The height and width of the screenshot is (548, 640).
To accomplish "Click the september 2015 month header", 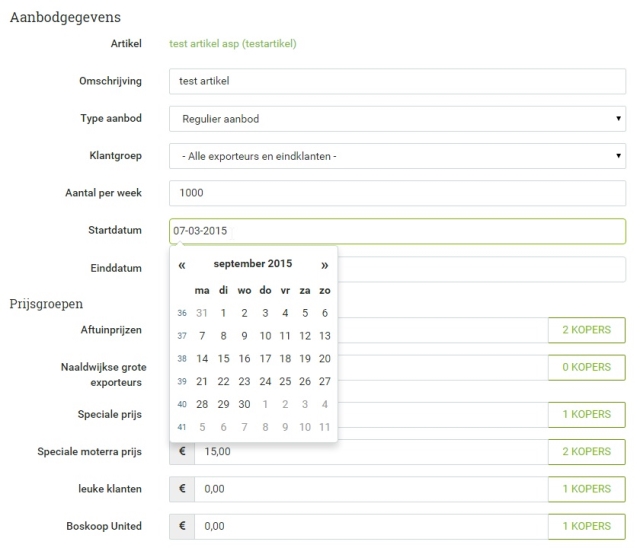I will pyautogui.click(x=253, y=265).
